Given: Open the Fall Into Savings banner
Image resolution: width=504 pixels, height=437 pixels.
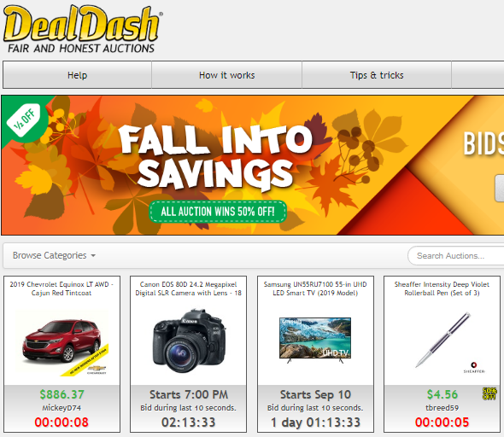Looking at the screenshot, I should point(253,165).
